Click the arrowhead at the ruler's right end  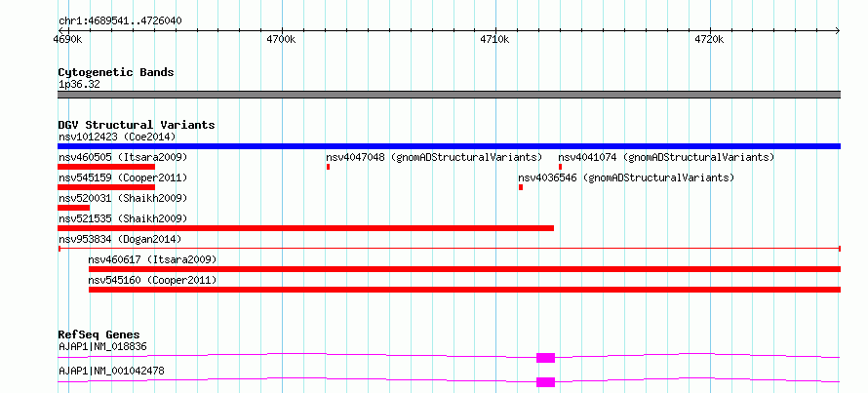(837, 31)
